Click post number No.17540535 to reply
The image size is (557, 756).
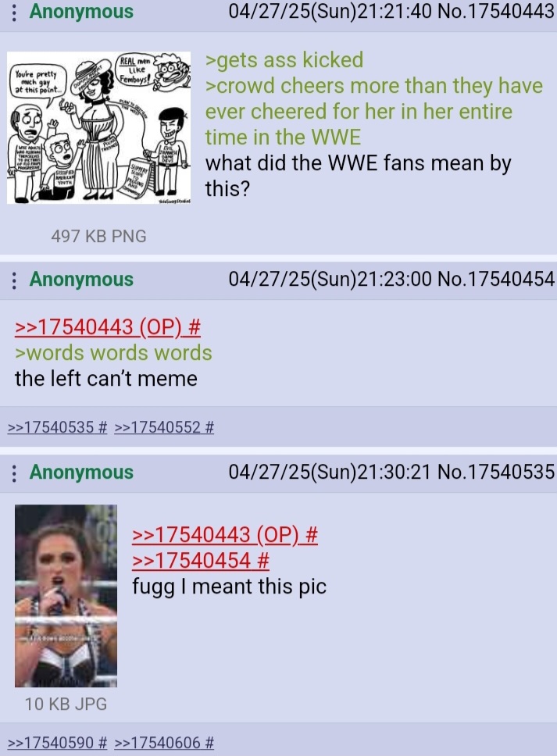[x=496, y=472]
